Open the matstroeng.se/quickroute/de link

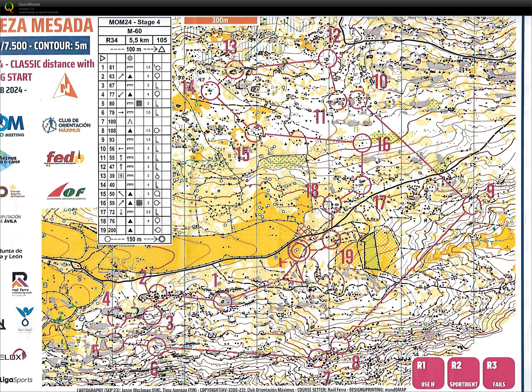coord(39,12)
